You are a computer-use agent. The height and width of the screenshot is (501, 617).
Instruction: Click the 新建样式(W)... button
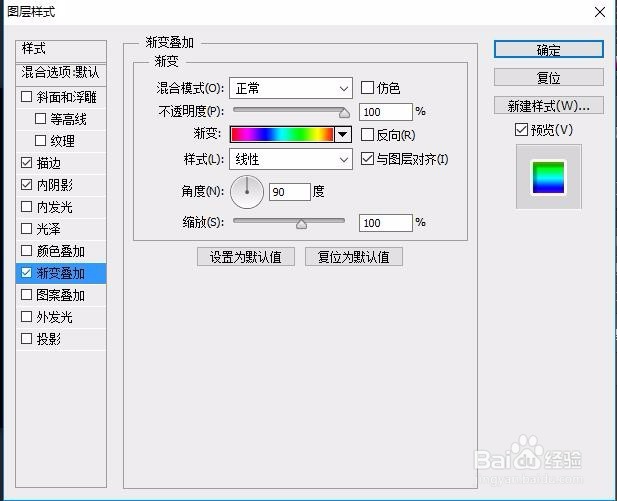[549, 105]
